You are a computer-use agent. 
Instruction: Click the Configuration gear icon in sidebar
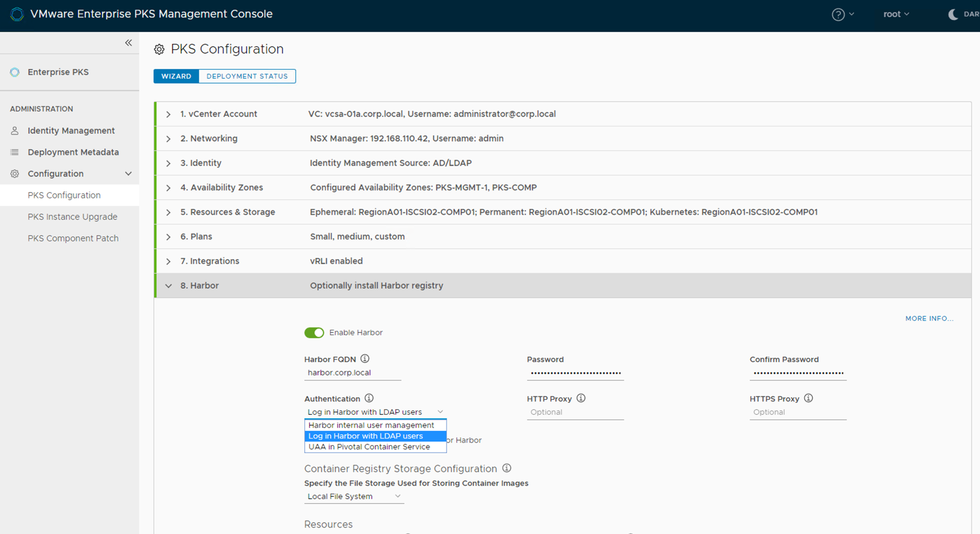[15, 174]
